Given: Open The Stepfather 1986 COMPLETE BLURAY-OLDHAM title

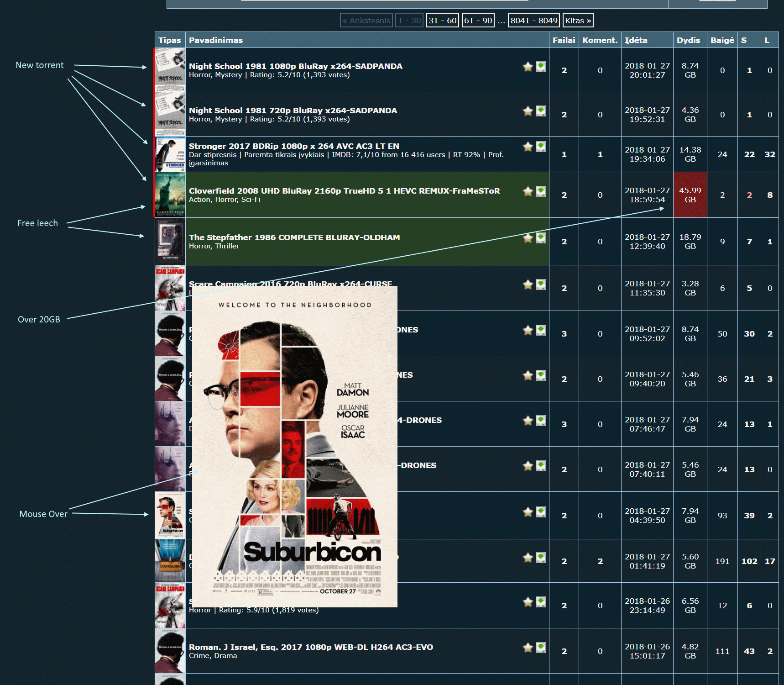Looking at the screenshot, I should pos(294,237).
